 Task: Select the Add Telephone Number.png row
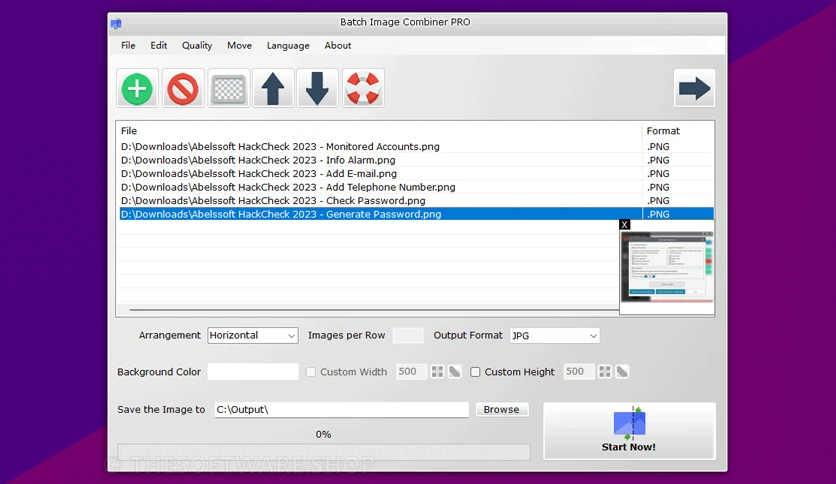click(416, 187)
